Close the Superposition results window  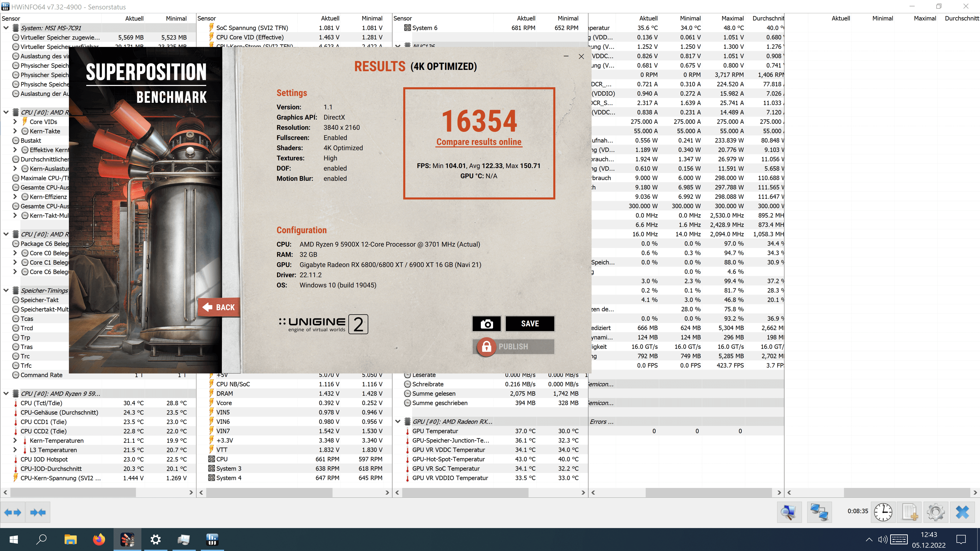581,56
